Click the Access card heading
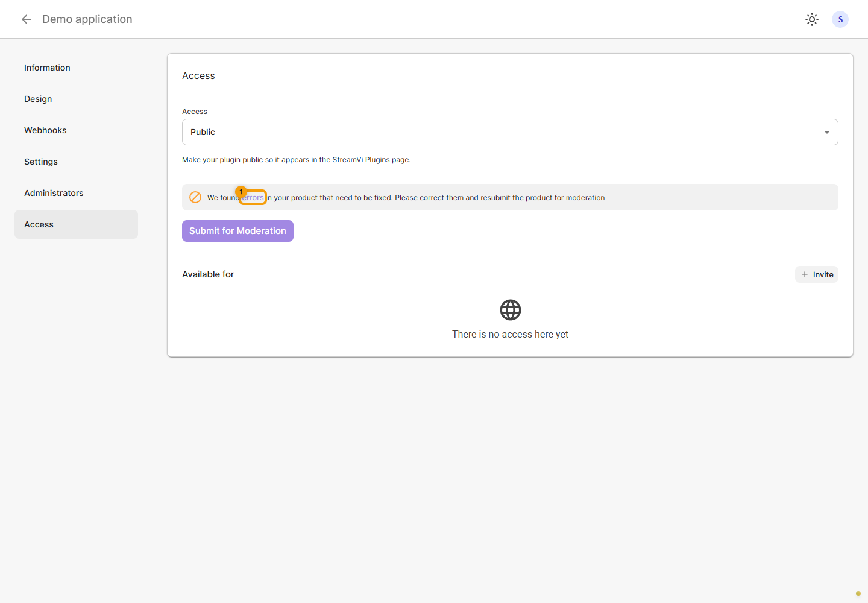This screenshot has width=868, height=603. 198,76
